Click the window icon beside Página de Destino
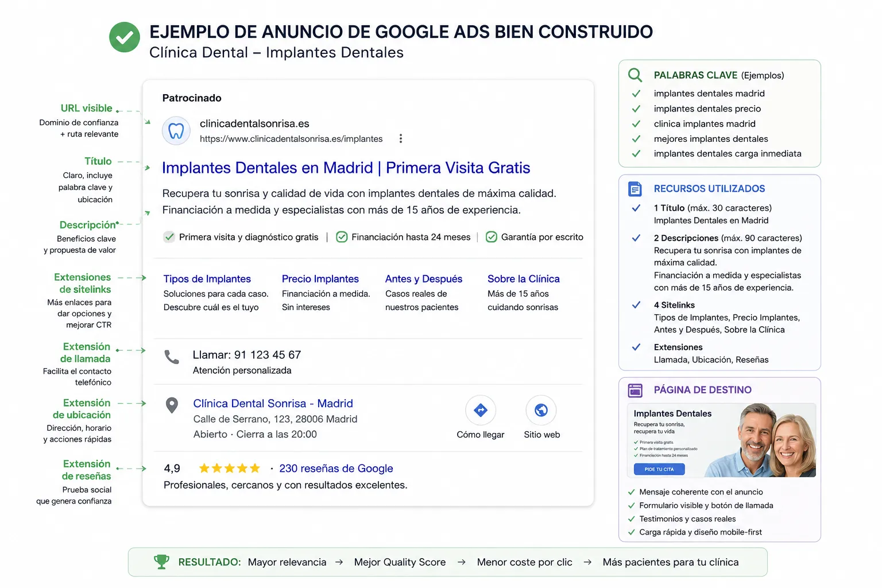The image size is (882, 588). [x=635, y=390]
